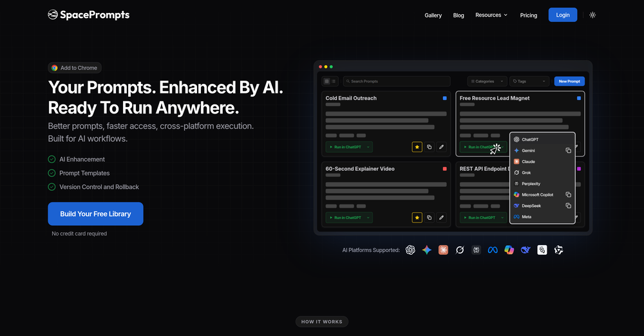Screen dimensions: 644x336
Task: Click the Build Your Free Library button
Action: point(95,214)
